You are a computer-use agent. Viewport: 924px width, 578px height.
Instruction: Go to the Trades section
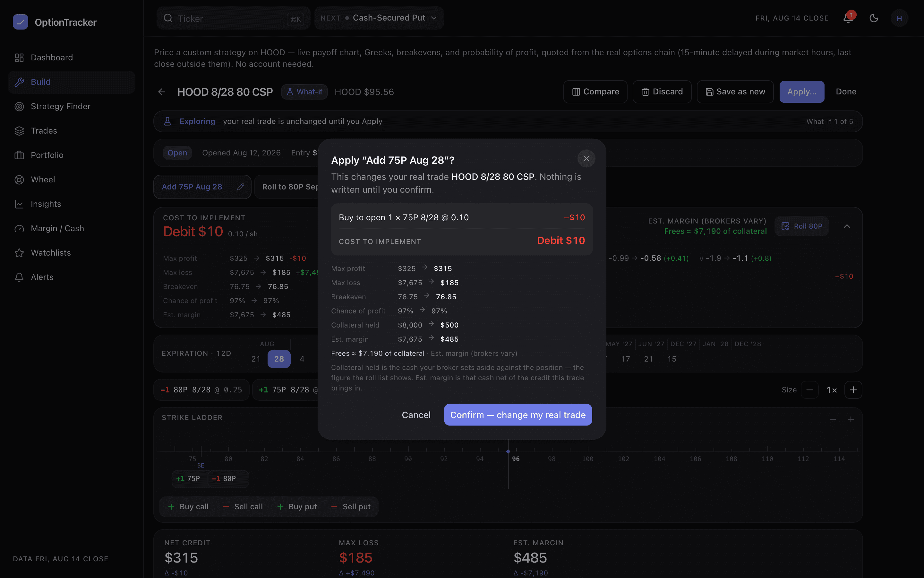[72, 131]
